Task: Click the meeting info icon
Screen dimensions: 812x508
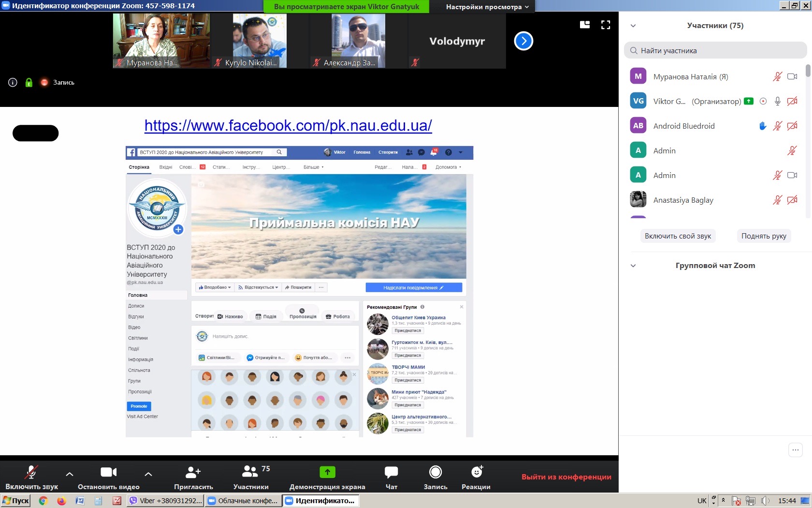Action: click(13, 82)
